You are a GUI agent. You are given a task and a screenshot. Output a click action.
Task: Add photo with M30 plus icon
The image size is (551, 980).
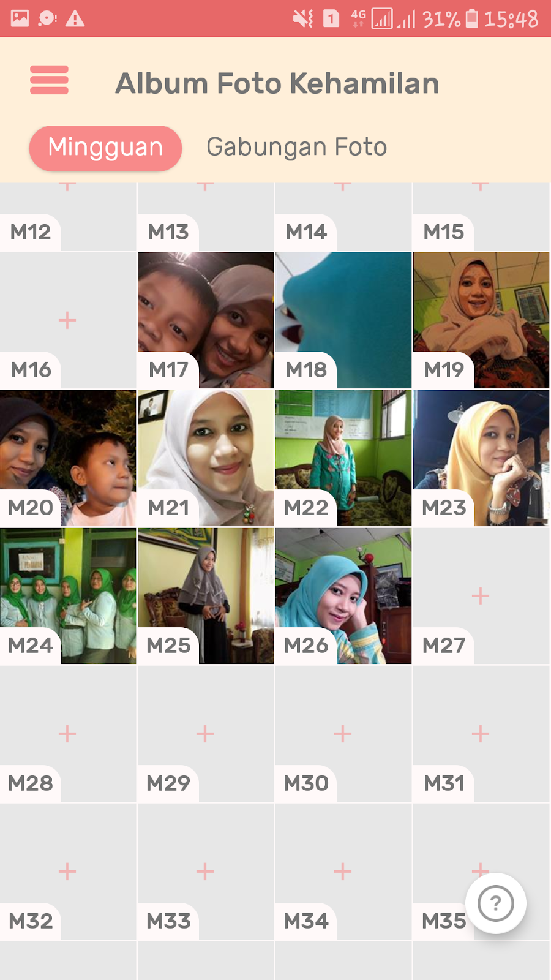[343, 733]
